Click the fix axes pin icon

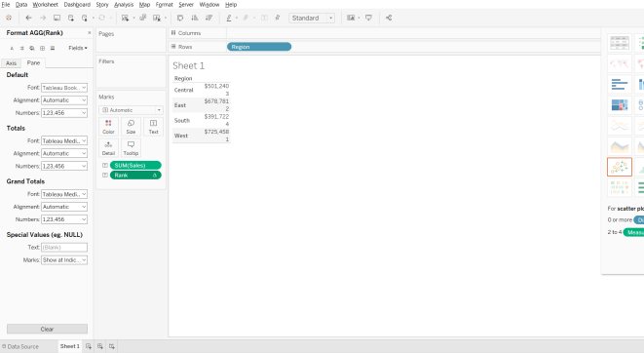278,18
